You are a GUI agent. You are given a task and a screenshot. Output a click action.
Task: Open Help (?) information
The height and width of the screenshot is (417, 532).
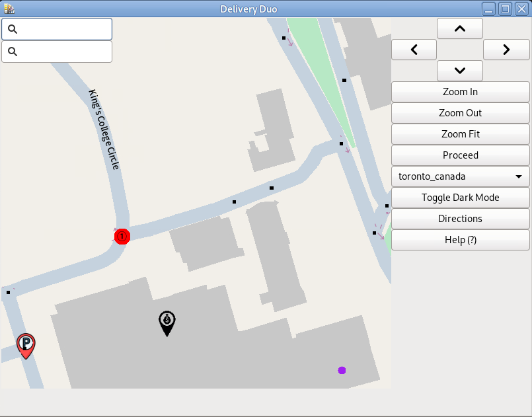(x=460, y=240)
